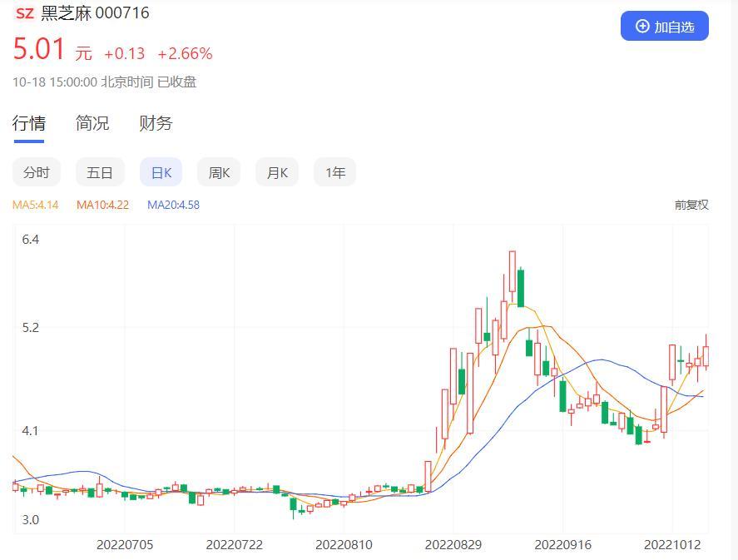This screenshot has width=738, height=560.
Task: Click the MA20:4.58 indicator label
Action: tap(173, 206)
